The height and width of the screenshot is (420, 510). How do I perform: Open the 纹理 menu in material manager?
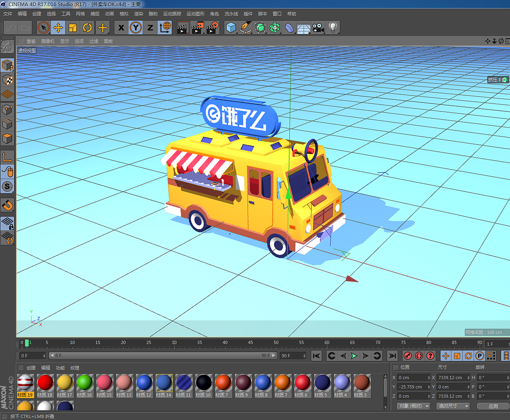(75, 368)
